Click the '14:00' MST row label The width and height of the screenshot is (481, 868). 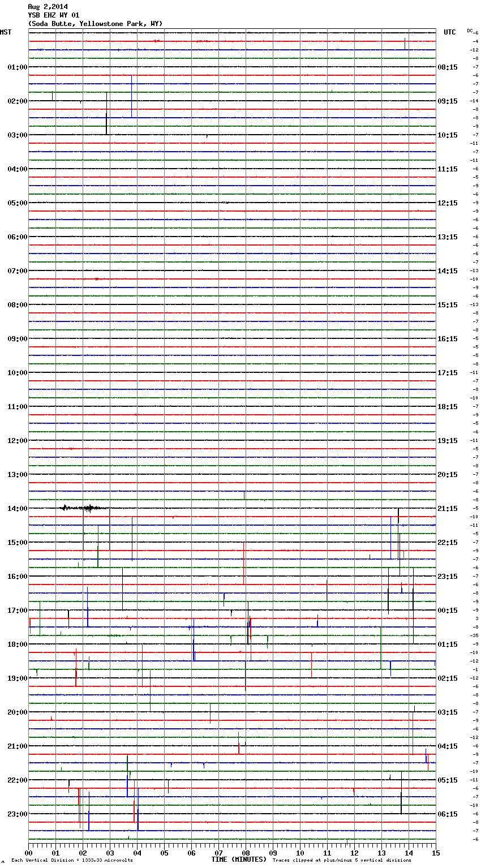(18, 509)
